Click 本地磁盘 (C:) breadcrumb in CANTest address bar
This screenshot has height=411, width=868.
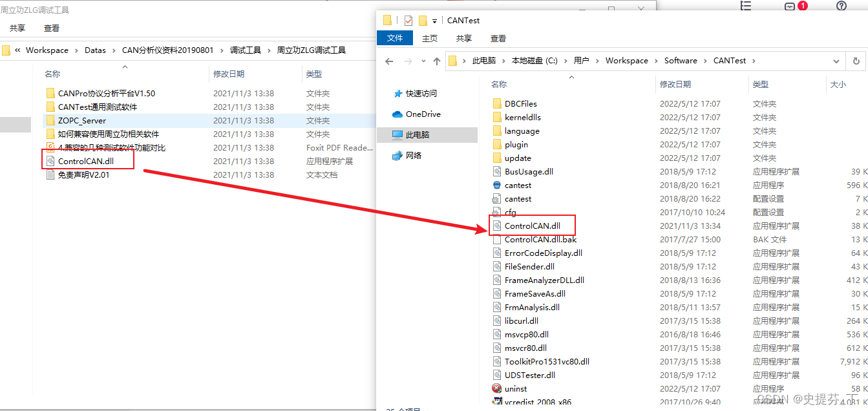coord(535,60)
